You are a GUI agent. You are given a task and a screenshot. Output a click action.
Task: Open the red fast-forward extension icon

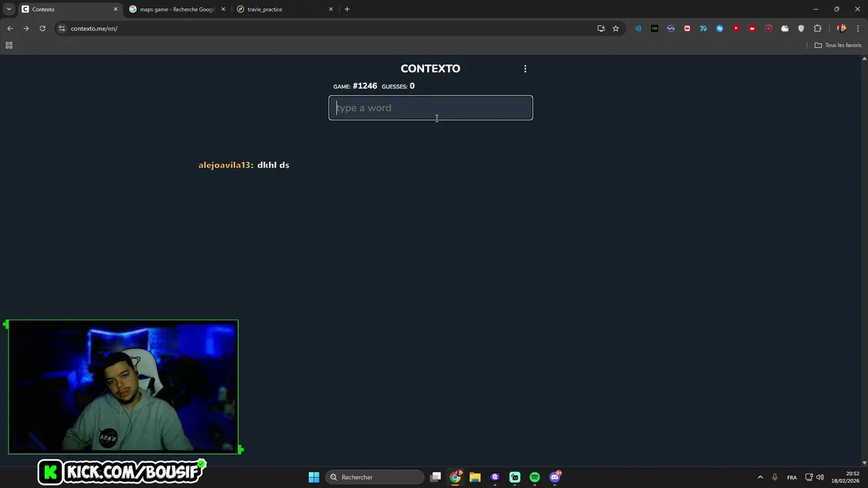[x=687, y=28]
